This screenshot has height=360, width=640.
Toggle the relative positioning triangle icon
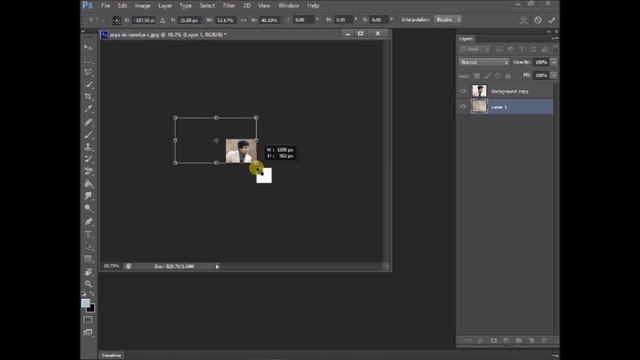click(163, 20)
